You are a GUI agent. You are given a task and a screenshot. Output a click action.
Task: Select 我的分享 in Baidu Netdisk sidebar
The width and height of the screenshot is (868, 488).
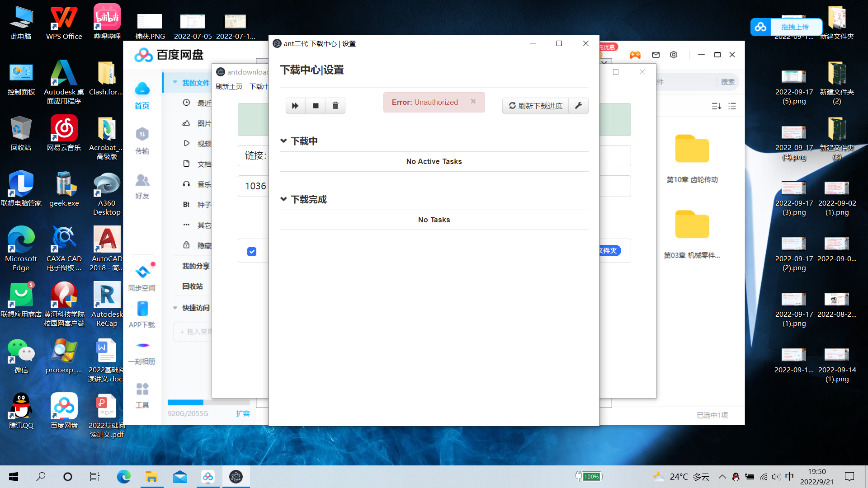pos(196,266)
